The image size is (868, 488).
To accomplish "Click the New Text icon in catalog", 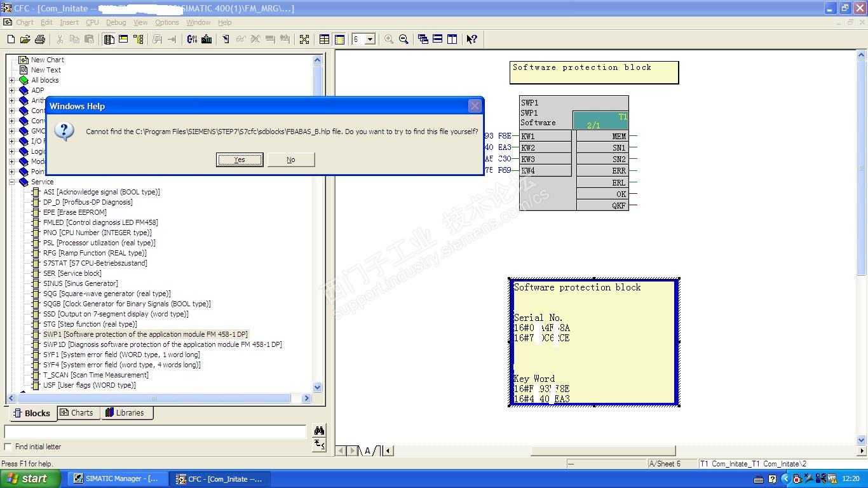I will click(x=24, y=70).
